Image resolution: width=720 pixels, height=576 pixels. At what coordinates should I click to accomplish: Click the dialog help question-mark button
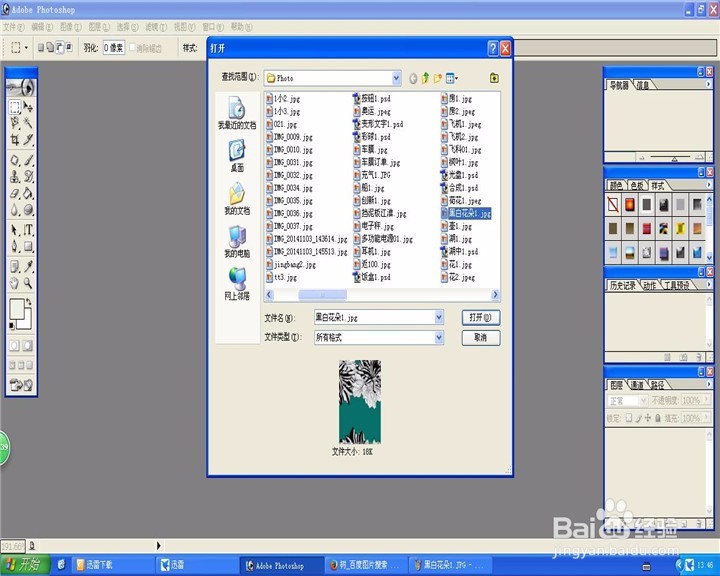[493, 48]
